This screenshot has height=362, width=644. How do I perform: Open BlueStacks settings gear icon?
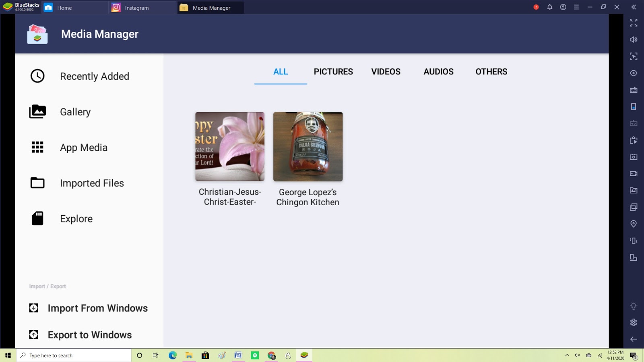click(x=634, y=323)
